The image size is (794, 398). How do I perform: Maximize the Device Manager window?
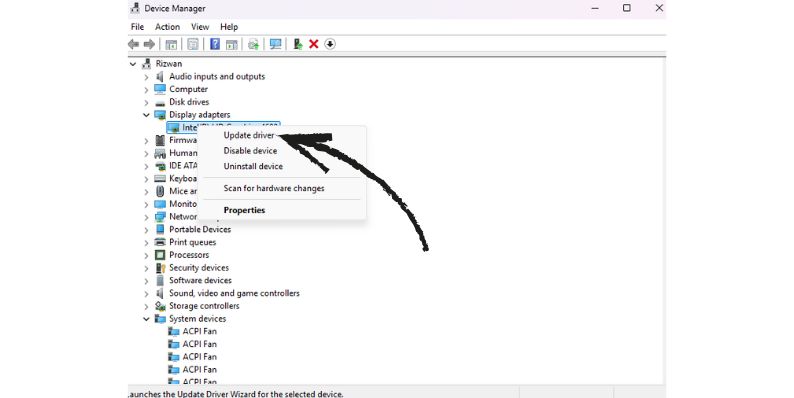click(x=627, y=8)
